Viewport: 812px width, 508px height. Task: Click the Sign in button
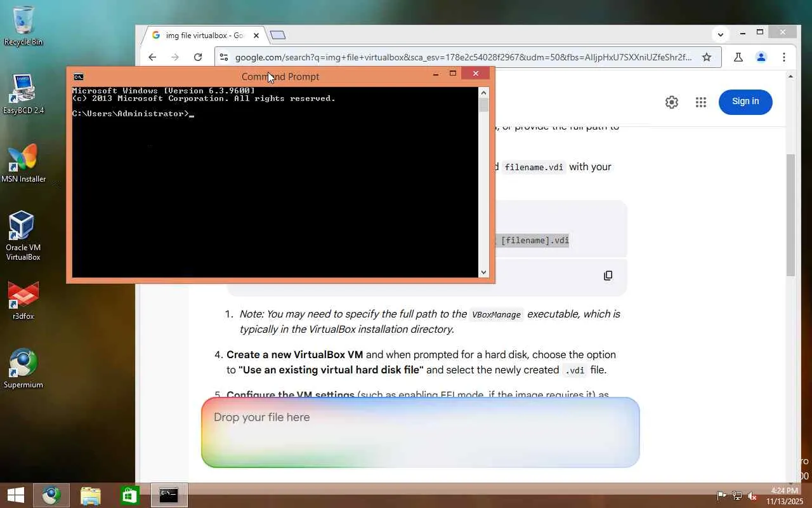point(745,102)
